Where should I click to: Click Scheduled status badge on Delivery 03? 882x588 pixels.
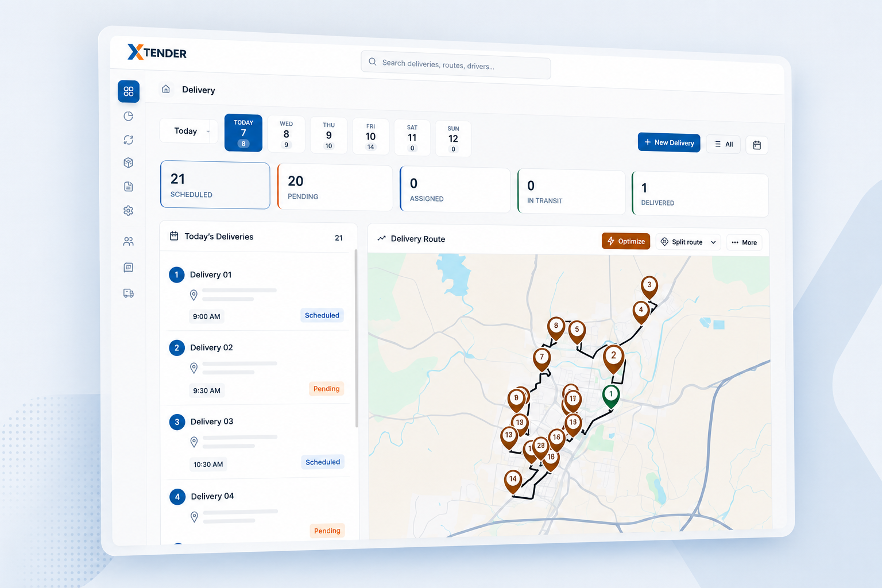pyautogui.click(x=323, y=462)
